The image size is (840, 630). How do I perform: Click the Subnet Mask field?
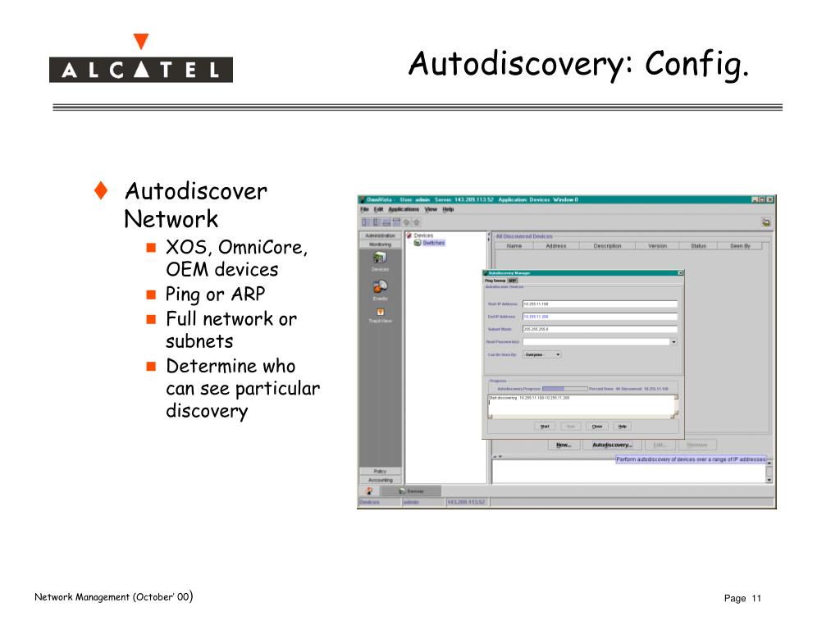pos(600,329)
